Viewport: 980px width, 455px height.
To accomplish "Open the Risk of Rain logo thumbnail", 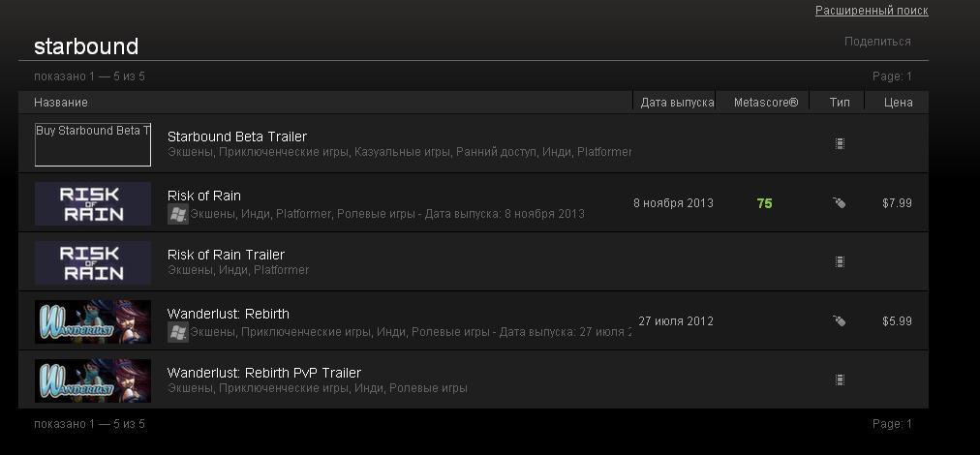I will [x=93, y=203].
